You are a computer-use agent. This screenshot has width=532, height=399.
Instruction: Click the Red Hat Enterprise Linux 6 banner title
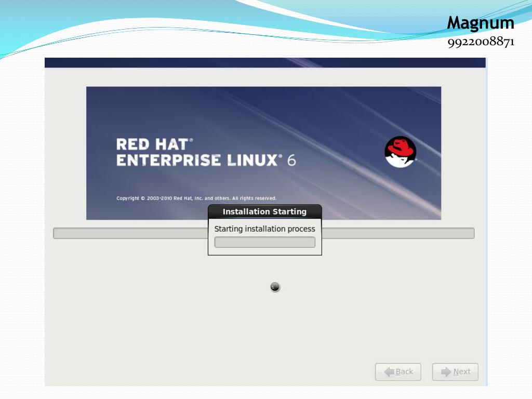click(x=206, y=152)
